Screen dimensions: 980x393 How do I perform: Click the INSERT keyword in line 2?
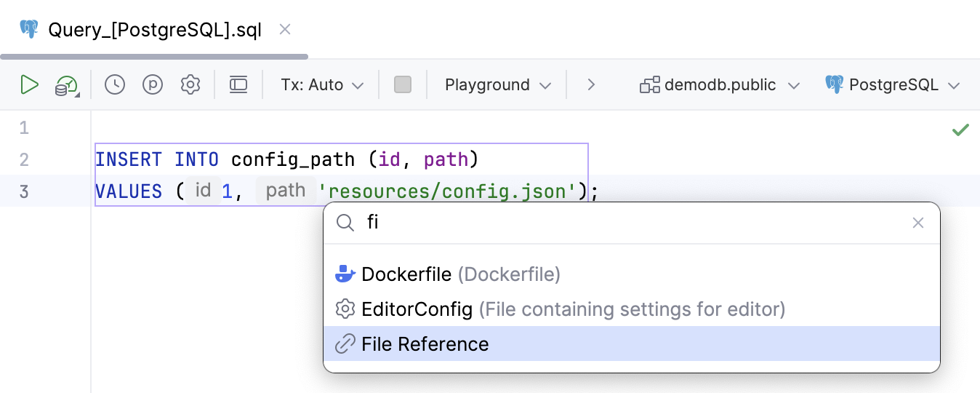[128, 159]
